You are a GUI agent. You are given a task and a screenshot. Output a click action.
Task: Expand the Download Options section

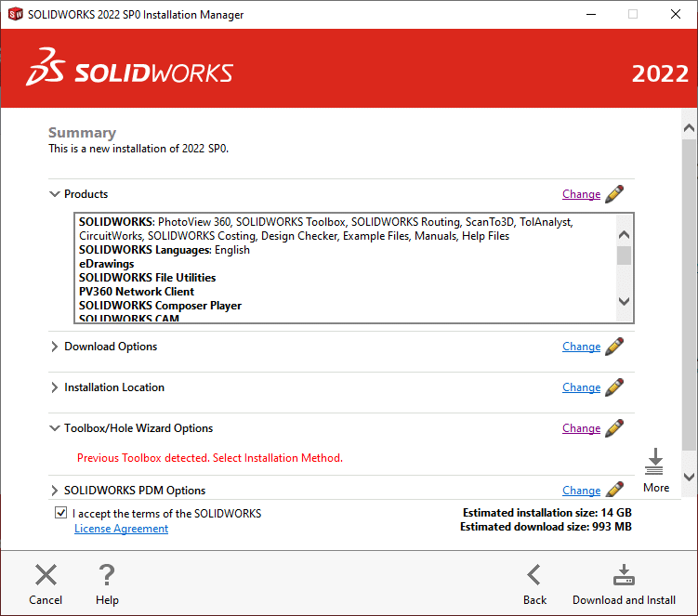pos(54,347)
